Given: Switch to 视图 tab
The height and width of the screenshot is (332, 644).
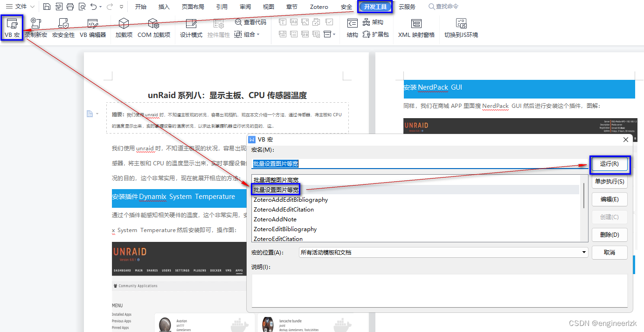Looking at the screenshot, I should point(269,7).
